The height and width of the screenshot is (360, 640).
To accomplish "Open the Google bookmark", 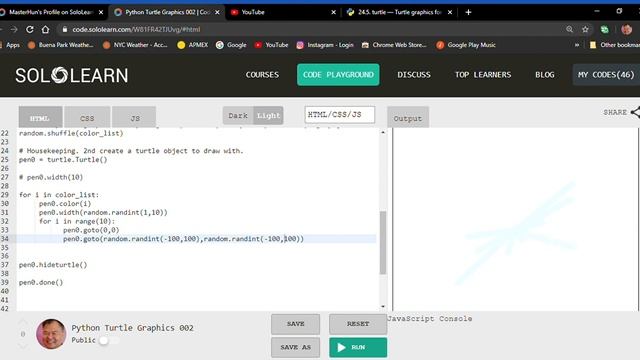I will [231, 45].
